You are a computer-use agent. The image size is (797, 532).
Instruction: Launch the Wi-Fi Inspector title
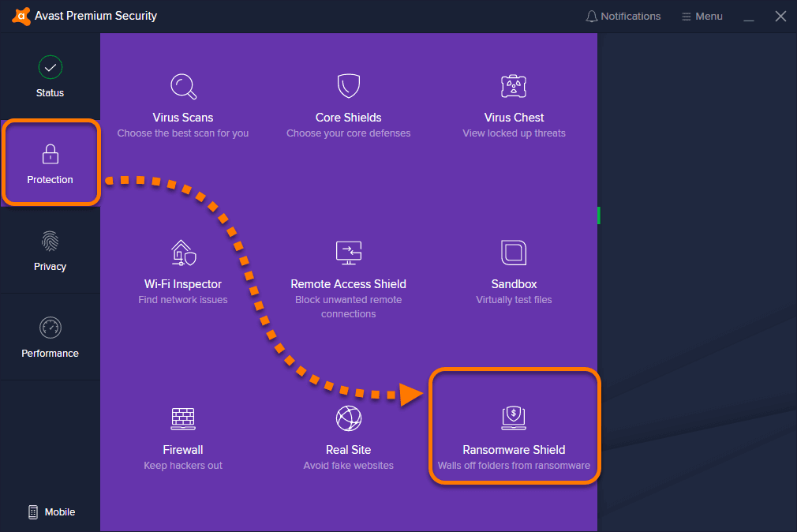click(183, 284)
